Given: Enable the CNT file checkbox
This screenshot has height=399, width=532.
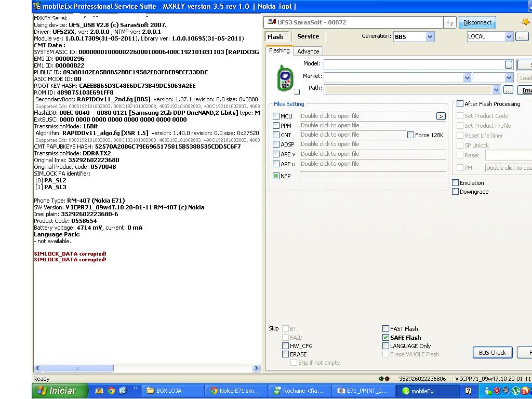Looking at the screenshot, I should click(x=276, y=135).
